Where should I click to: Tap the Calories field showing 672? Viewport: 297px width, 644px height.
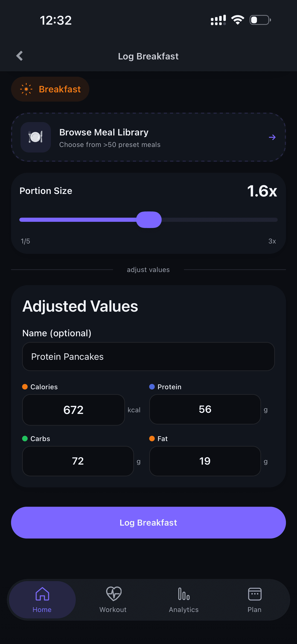coord(73,410)
